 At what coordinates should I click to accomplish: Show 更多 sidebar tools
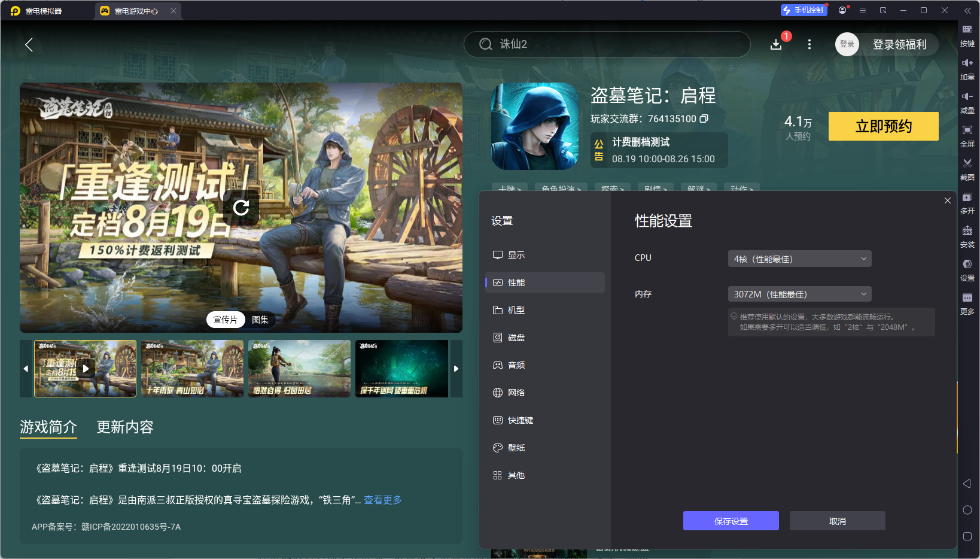pos(967,303)
